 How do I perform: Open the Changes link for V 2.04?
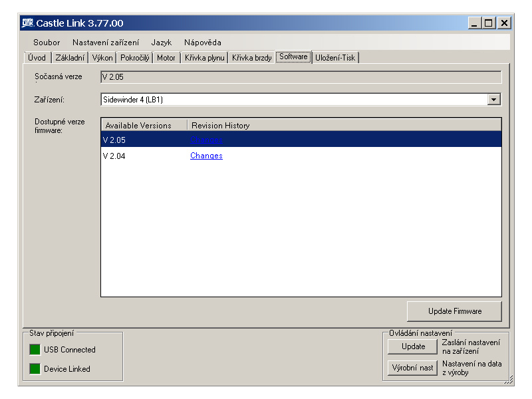(x=206, y=156)
